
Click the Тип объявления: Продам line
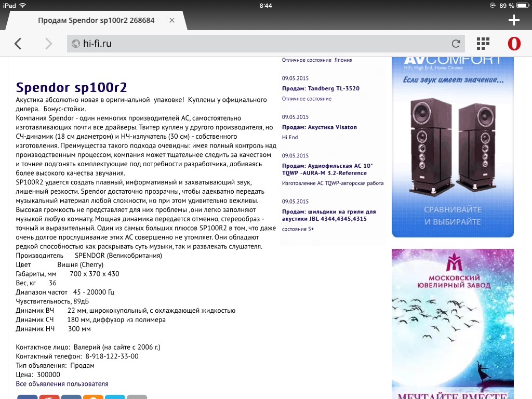tap(55, 365)
